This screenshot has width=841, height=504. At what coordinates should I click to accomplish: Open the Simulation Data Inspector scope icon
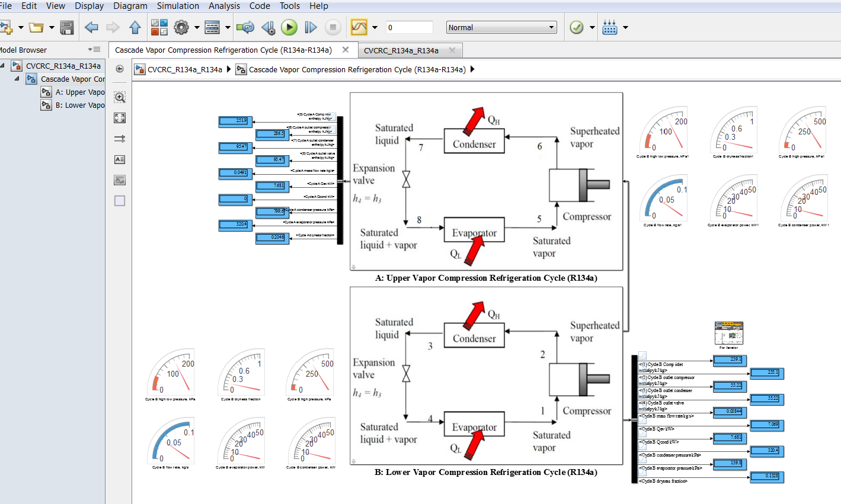click(358, 27)
